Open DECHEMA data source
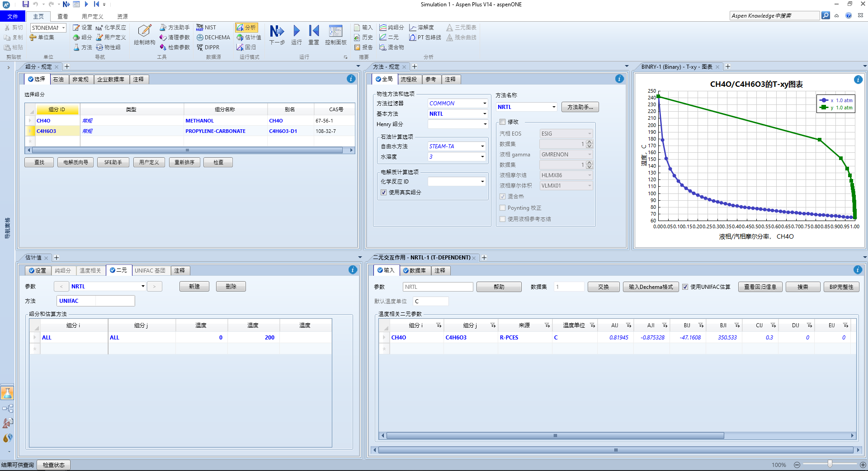 tap(213, 38)
